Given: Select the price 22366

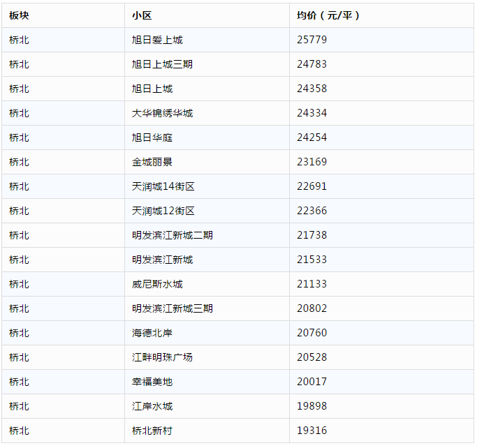Looking at the screenshot, I should (311, 211).
